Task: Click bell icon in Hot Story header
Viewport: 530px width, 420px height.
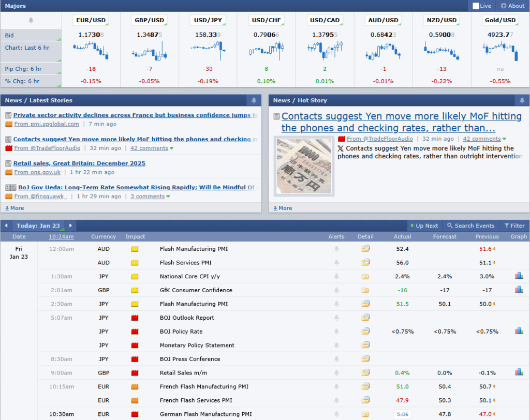Action: 522,100
